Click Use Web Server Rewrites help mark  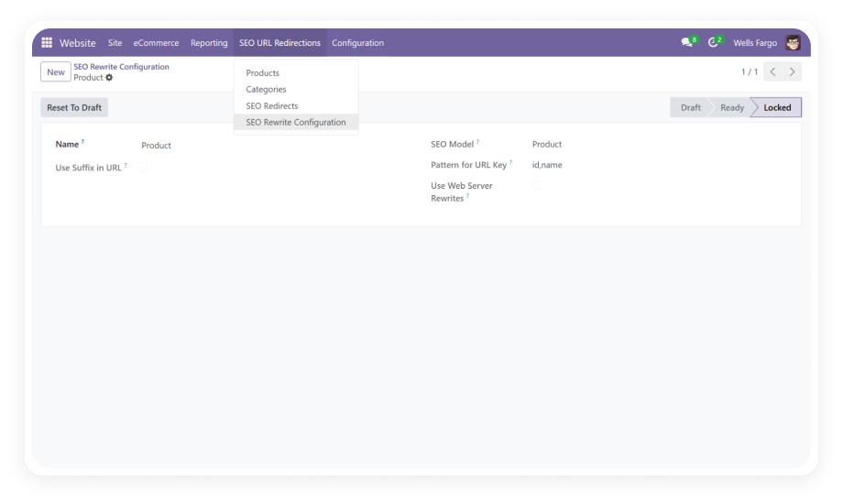[467, 196]
